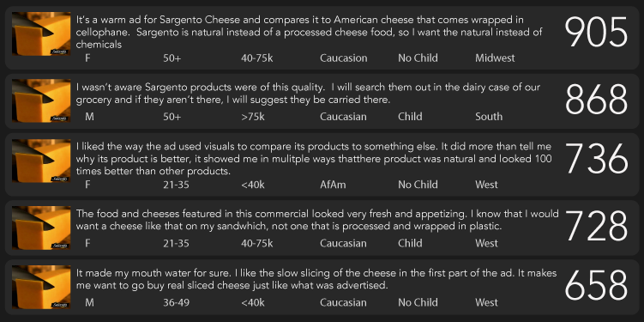Open the cheese thumbnail beside score 728
Viewport: 644px width, 322px height.
click(x=41, y=228)
